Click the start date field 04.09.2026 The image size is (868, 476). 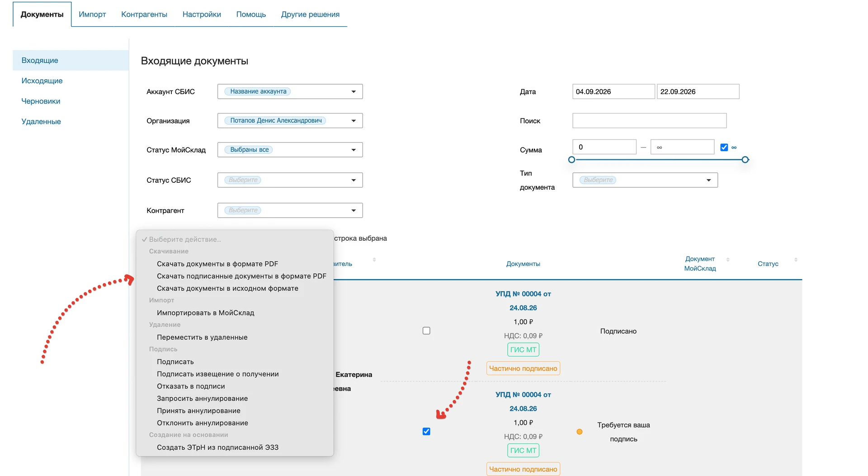(613, 91)
